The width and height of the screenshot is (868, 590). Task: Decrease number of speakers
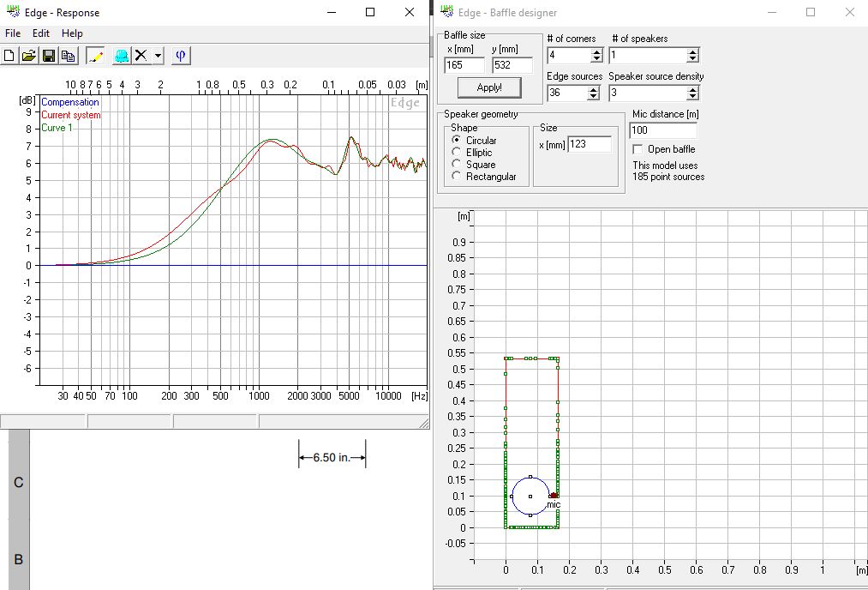[692, 58]
